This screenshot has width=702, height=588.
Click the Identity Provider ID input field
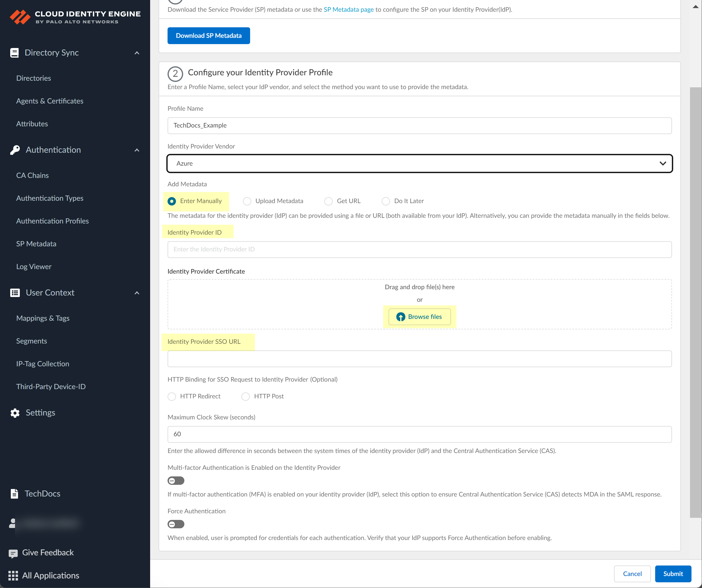tap(419, 249)
